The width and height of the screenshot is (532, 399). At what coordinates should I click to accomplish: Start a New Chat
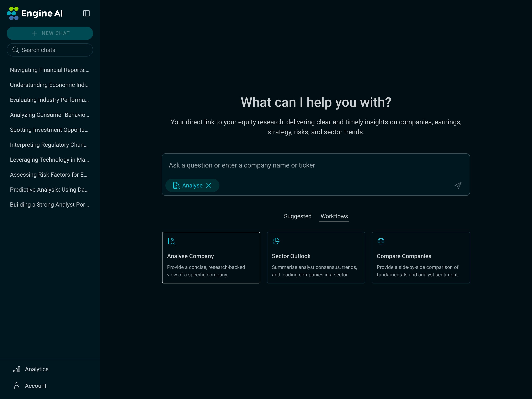[x=50, y=33]
